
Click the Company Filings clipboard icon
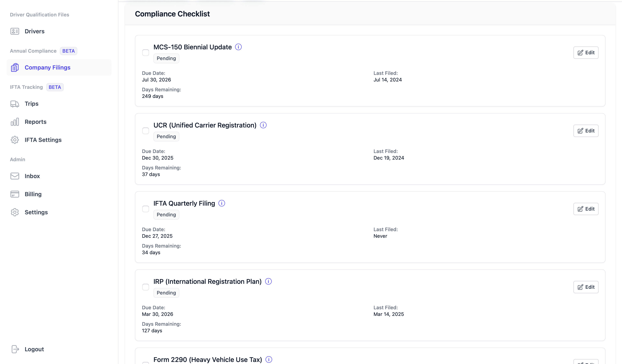[x=15, y=67]
